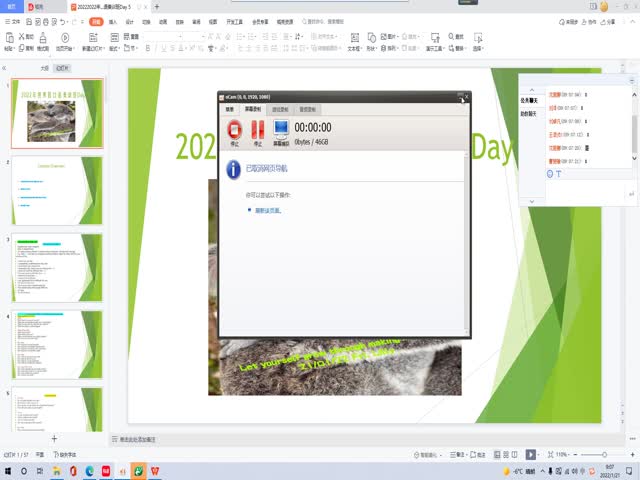Click the refresh page link in the oCam dialog

point(268,211)
